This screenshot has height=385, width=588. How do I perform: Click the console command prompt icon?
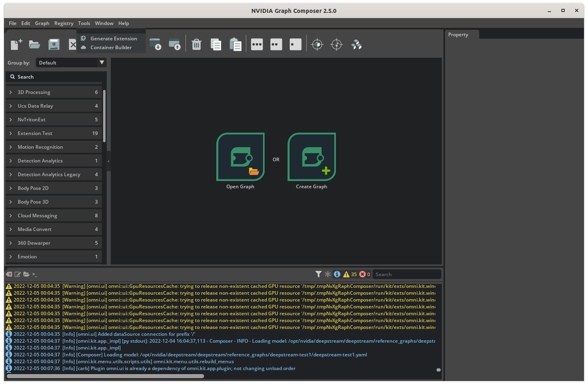coord(35,275)
